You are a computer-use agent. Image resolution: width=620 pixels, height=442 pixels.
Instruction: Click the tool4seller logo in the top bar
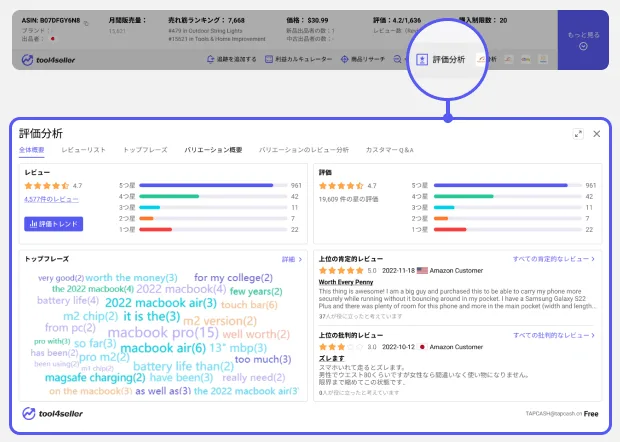click(48, 60)
